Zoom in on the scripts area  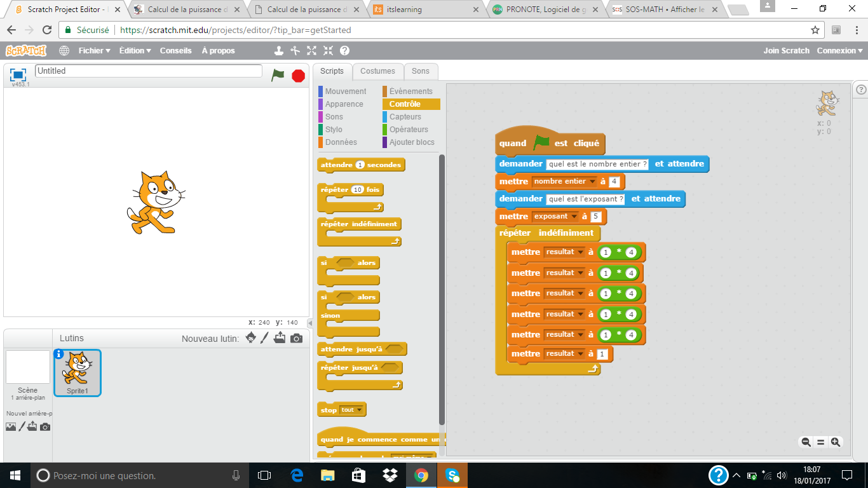(x=836, y=442)
